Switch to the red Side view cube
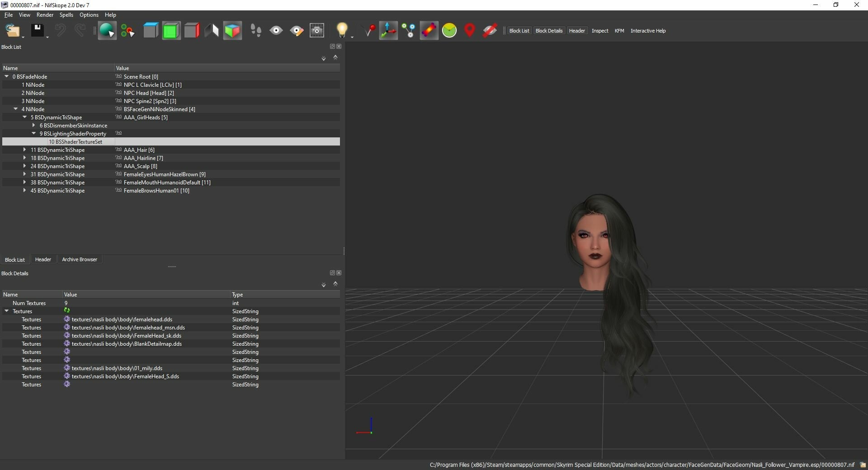Viewport: 868px width, 470px height. 192,31
